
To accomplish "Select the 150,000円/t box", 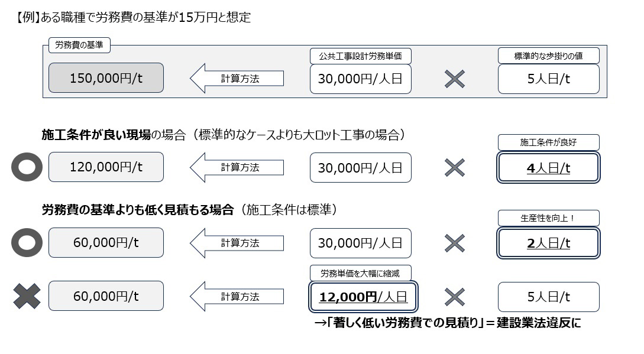I will [106, 77].
